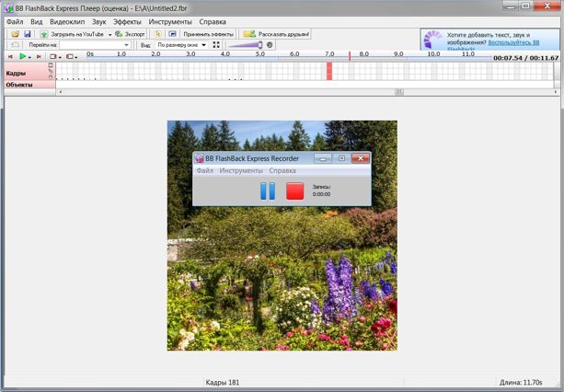Click the round icon beside the volume slider
This screenshot has height=392, width=564.
[x=270, y=45]
